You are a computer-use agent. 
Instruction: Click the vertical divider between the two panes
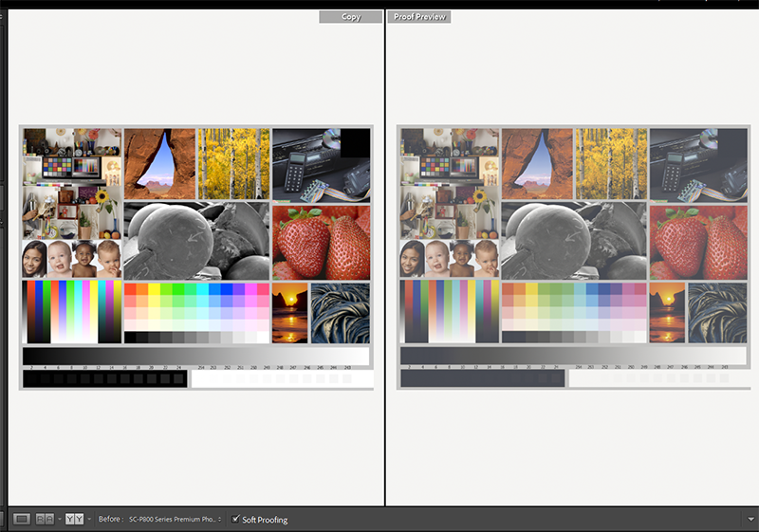pos(385,256)
